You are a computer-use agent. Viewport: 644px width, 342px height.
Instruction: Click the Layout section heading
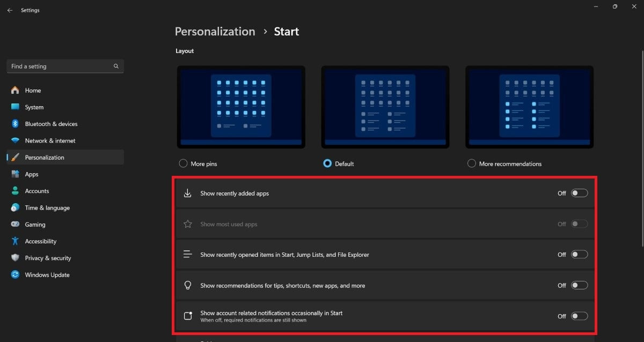(185, 51)
